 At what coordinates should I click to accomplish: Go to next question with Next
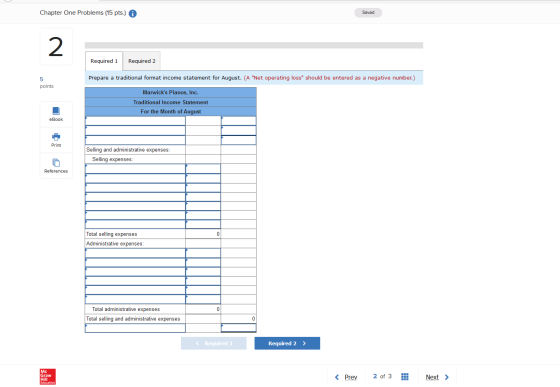437,377
